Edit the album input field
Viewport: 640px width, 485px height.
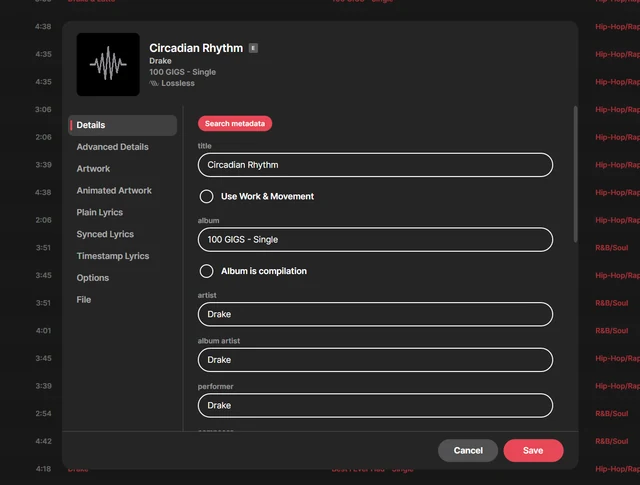pyautogui.click(x=375, y=240)
